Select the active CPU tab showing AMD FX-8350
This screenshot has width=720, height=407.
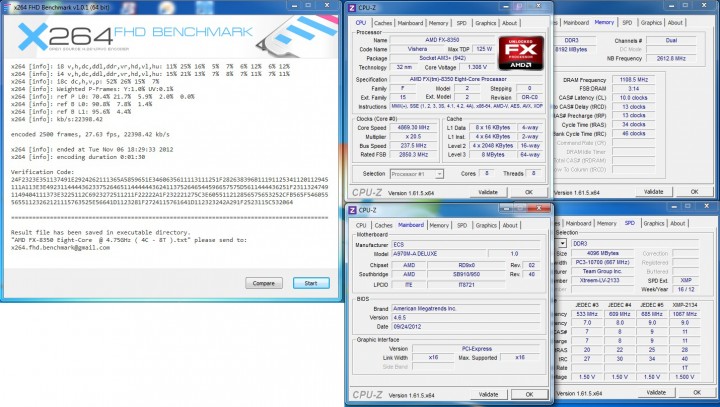(361, 23)
